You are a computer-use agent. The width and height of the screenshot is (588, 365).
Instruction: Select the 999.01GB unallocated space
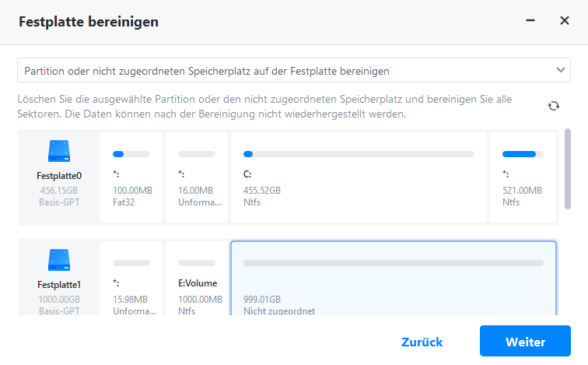click(394, 282)
